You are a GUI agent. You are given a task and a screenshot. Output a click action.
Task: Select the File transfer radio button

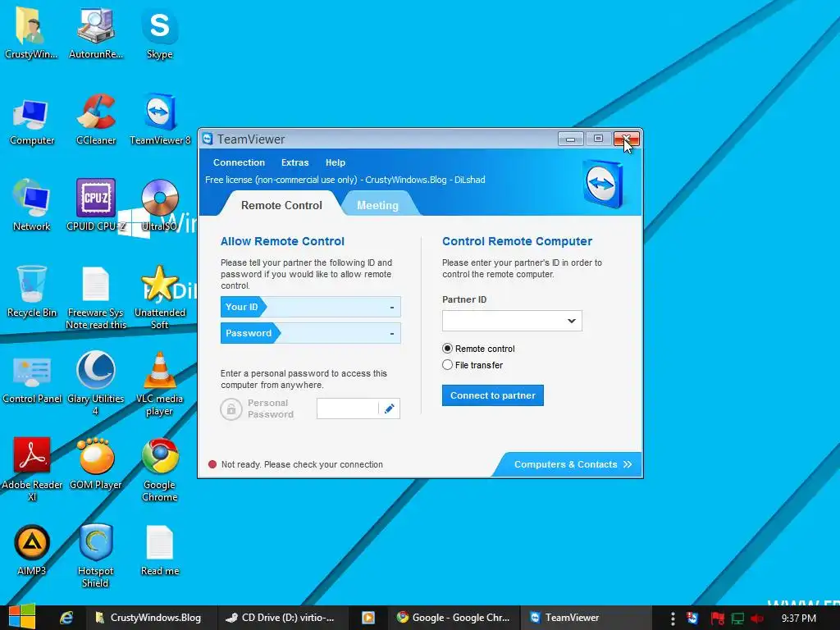pos(447,365)
